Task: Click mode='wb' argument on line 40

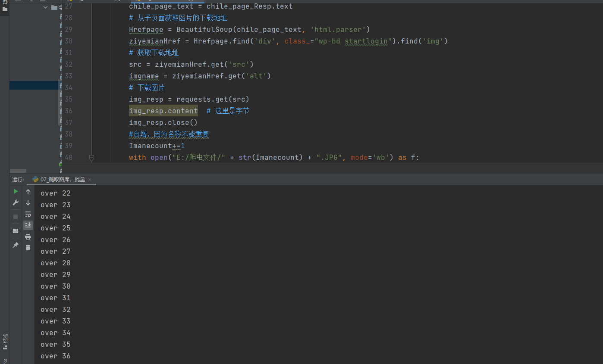Action: 371,158
